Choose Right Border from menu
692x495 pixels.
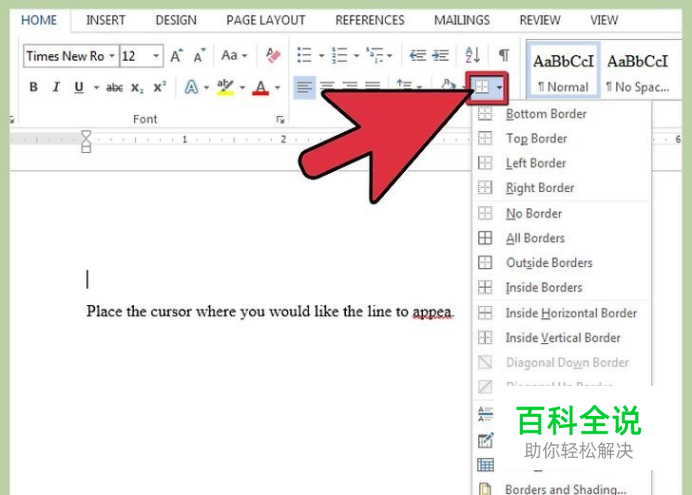coord(562,188)
